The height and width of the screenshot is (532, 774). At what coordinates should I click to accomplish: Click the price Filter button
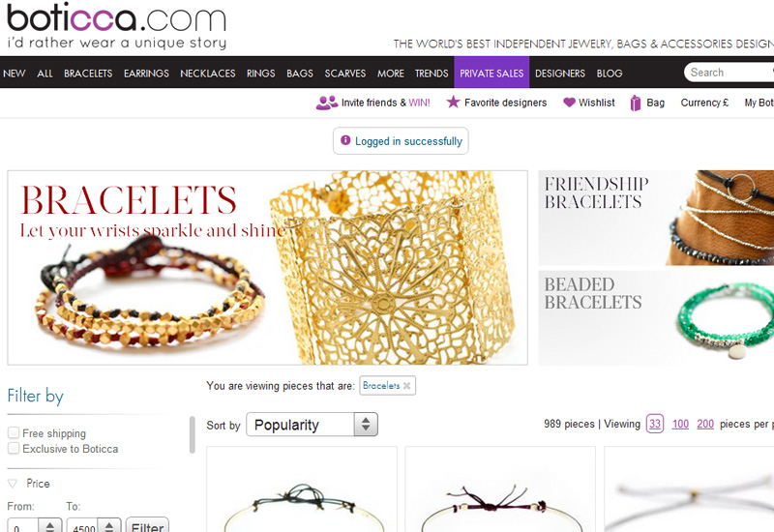click(147, 525)
